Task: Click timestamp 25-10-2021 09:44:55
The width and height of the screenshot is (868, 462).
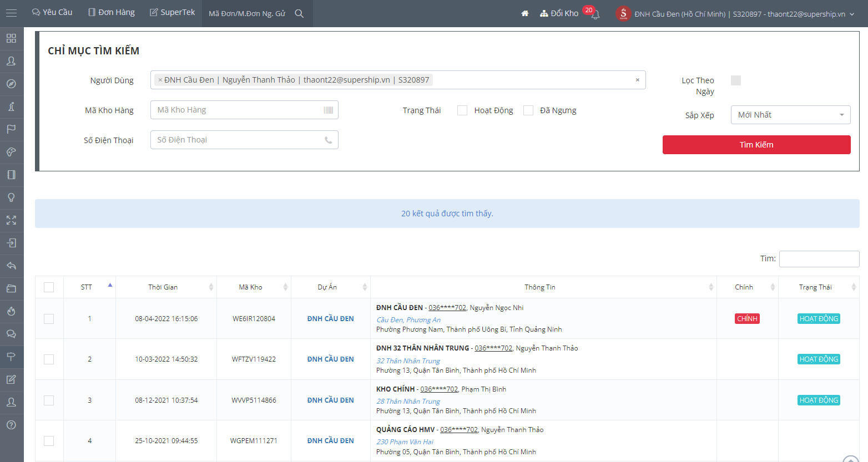Action: [166, 441]
